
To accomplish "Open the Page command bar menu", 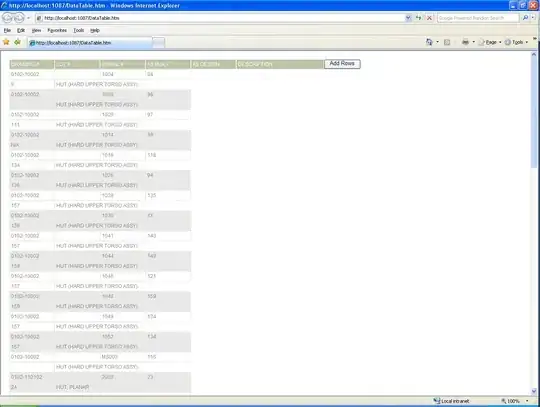I will pos(490,42).
